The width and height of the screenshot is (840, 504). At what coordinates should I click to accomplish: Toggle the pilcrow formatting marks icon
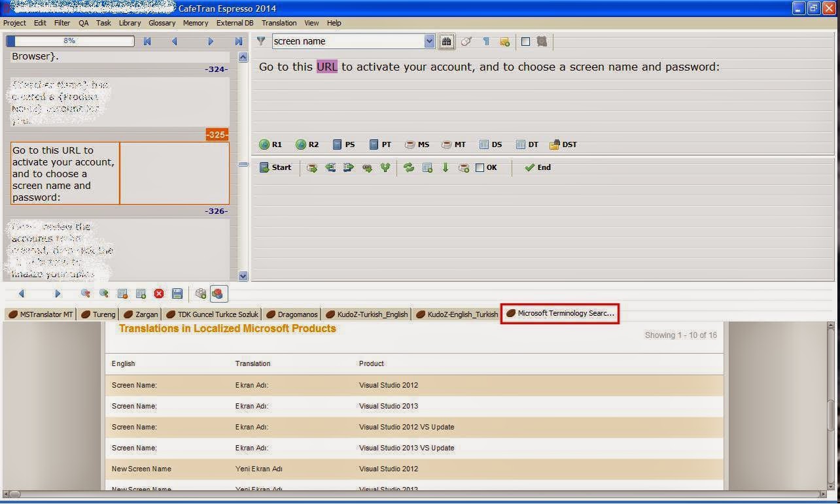tap(486, 41)
